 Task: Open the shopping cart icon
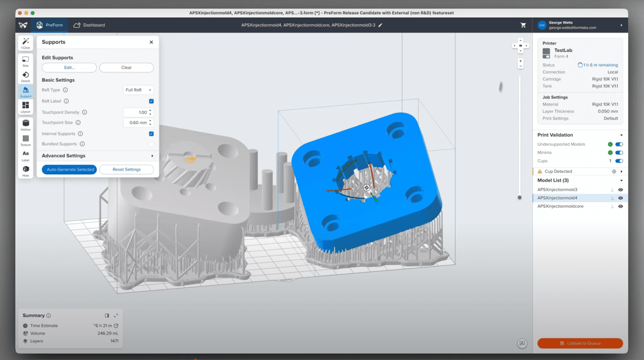coord(523,25)
